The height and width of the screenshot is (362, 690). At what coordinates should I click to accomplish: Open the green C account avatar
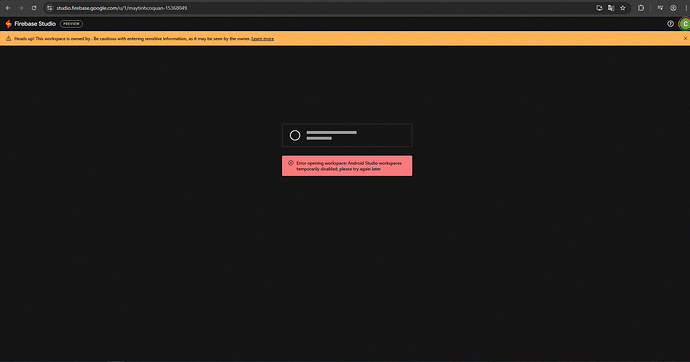(x=684, y=24)
